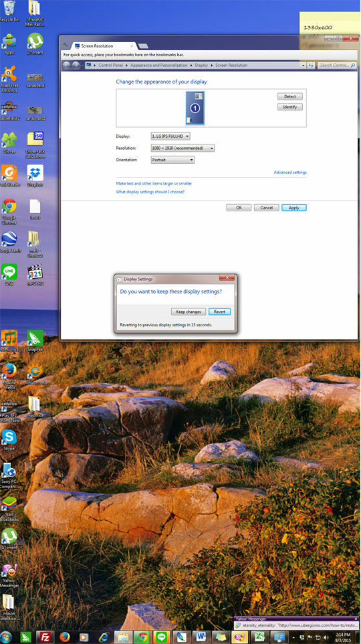Launch Skype from the desktop icon

tap(9, 440)
